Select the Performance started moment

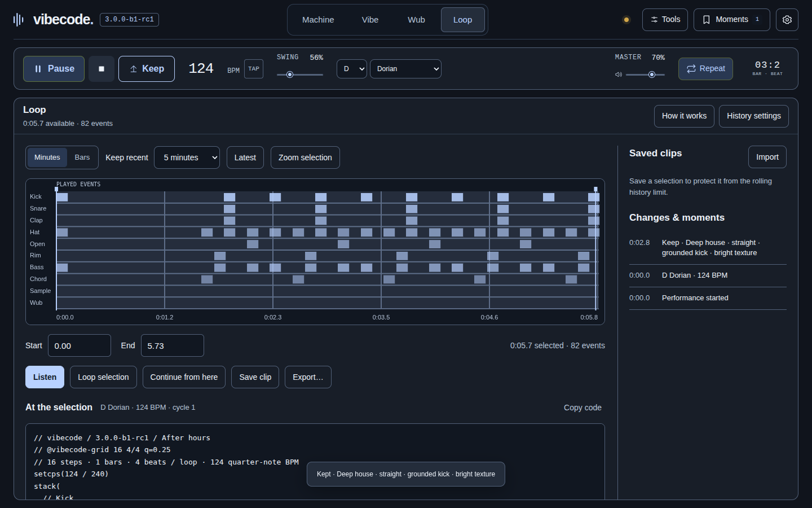708,298
